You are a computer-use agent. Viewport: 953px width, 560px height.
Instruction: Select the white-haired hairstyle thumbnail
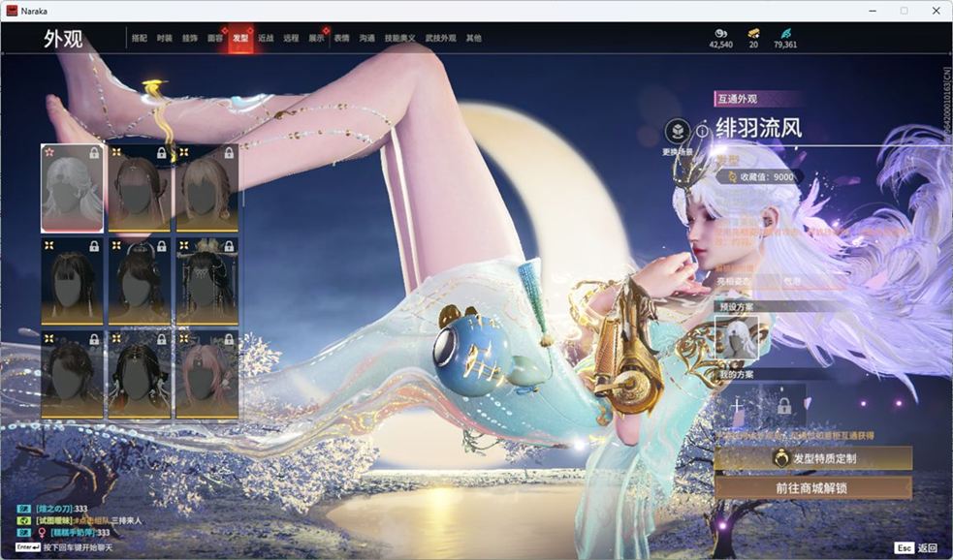[72, 188]
